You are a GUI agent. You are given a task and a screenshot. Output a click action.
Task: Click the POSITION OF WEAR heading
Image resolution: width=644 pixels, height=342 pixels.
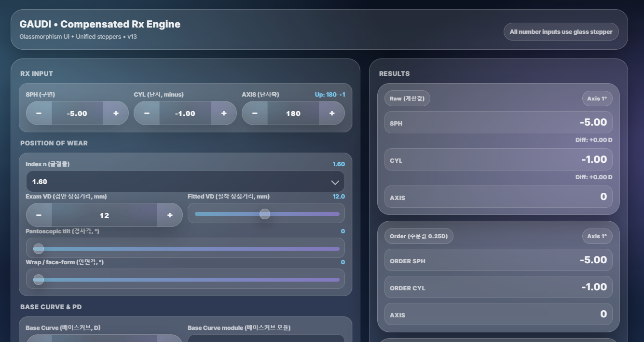pyautogui.click(x=54, y=143)
